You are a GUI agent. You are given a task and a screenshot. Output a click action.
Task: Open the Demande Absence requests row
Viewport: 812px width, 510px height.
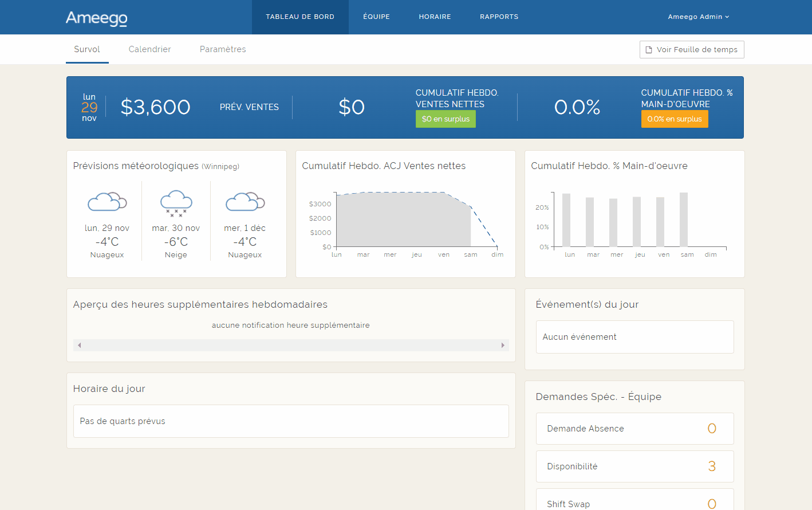634,429
